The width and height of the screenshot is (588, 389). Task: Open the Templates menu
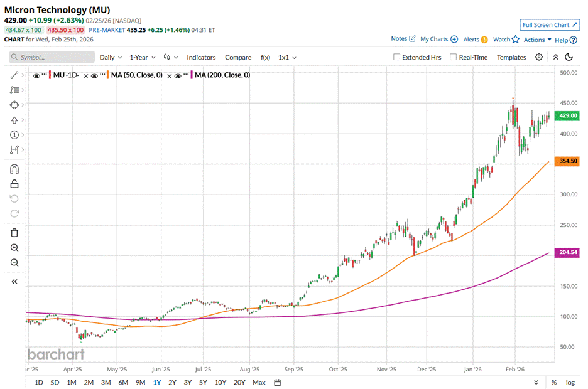click(511, 57)
